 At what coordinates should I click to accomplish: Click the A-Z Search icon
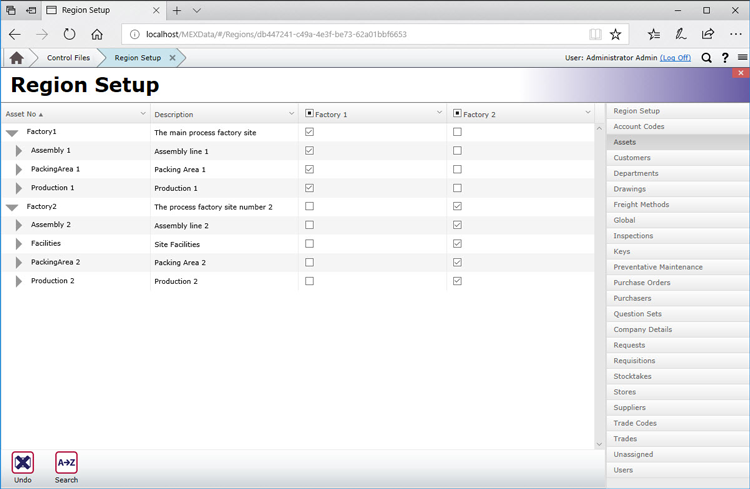tap(66, 462)
